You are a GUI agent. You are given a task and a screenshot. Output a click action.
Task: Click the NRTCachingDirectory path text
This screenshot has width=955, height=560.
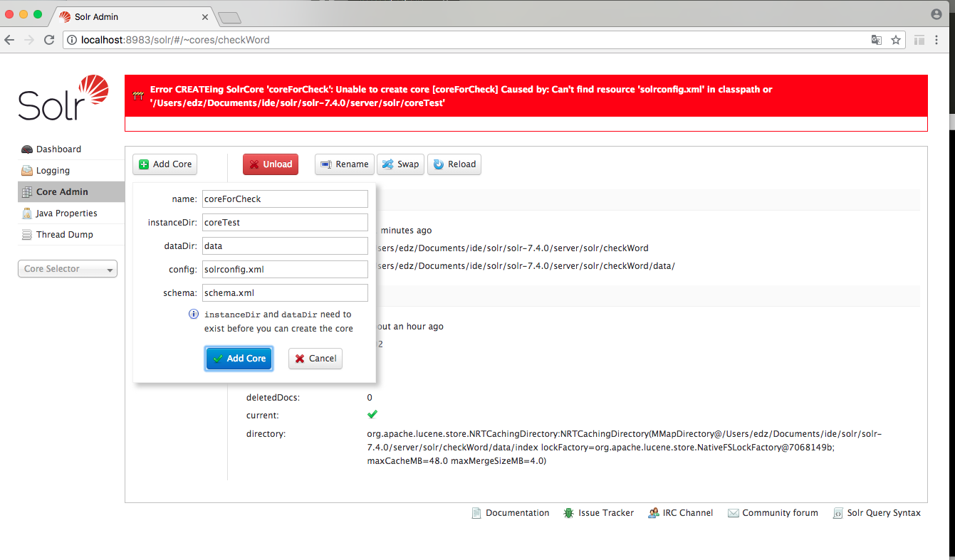point(625,447)
